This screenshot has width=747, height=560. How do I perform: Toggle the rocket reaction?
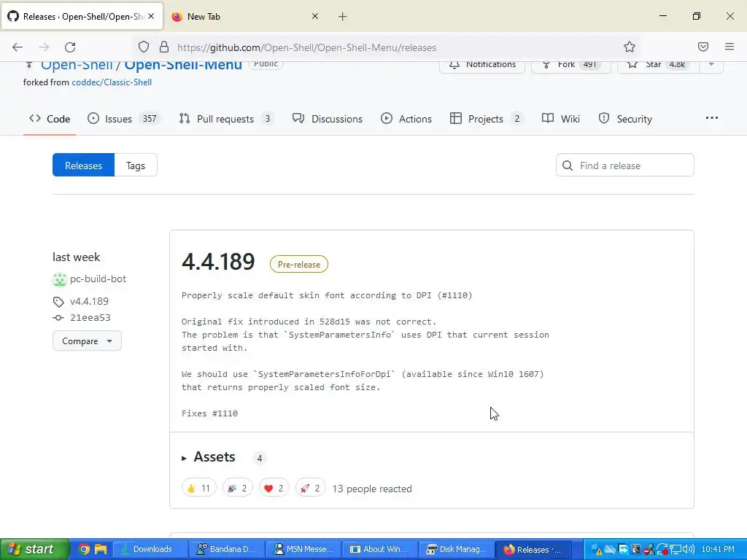310,488
